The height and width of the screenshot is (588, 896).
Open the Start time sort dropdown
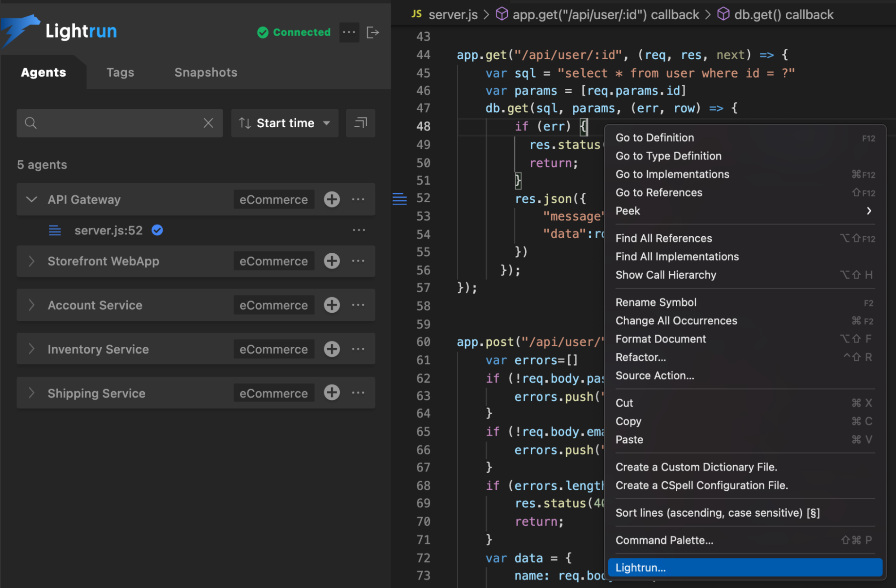click(x=284, y=123)
